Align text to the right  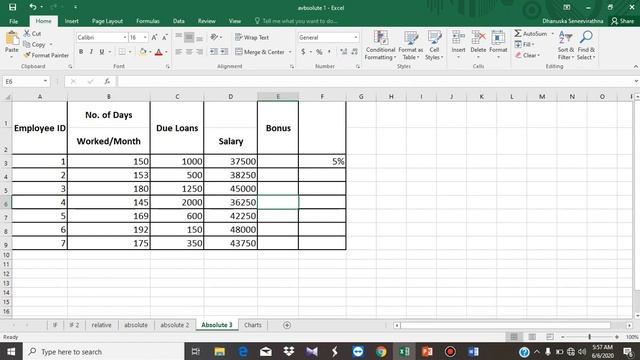point(199,52)
